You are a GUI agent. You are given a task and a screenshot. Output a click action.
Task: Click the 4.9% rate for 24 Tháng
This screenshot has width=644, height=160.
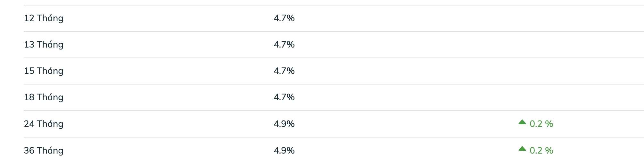[x=284, y=124]
